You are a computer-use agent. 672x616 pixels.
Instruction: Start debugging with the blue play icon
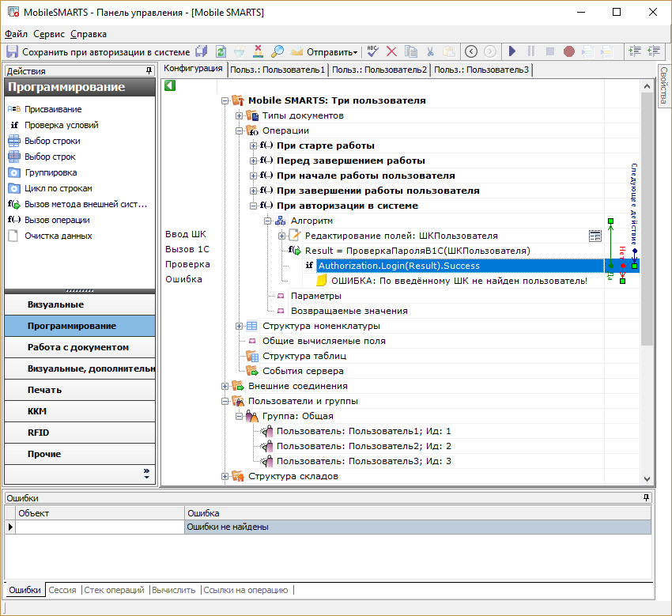[512, 51]
